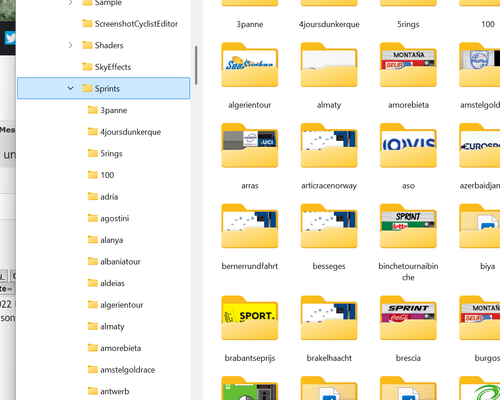Open the algerientour folder thumbnail

(250, 65)
